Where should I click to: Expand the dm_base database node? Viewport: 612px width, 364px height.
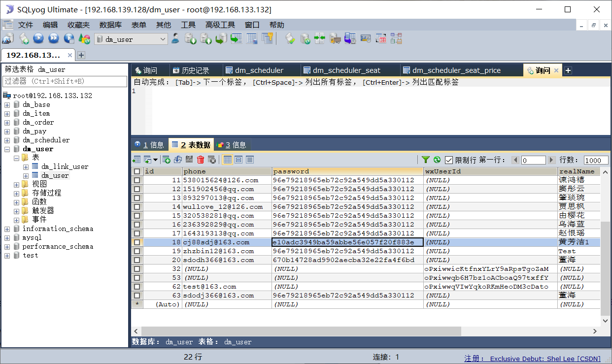[x=7, y=105]
